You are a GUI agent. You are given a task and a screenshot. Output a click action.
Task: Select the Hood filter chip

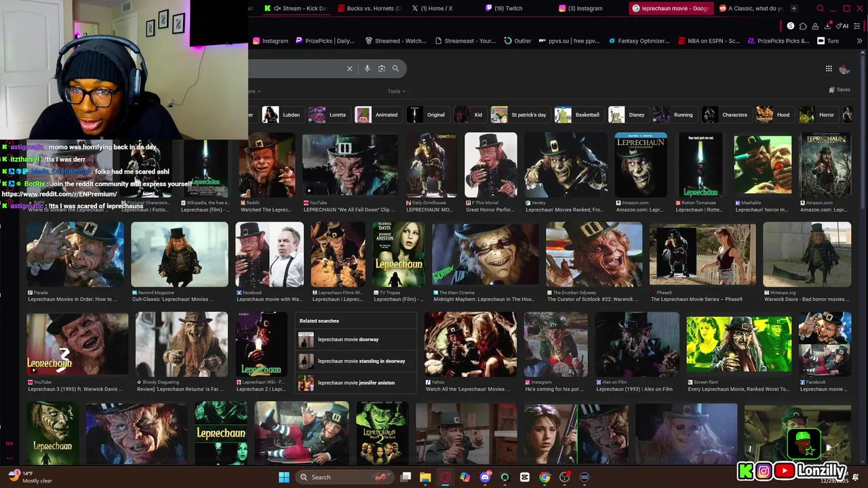774,115
